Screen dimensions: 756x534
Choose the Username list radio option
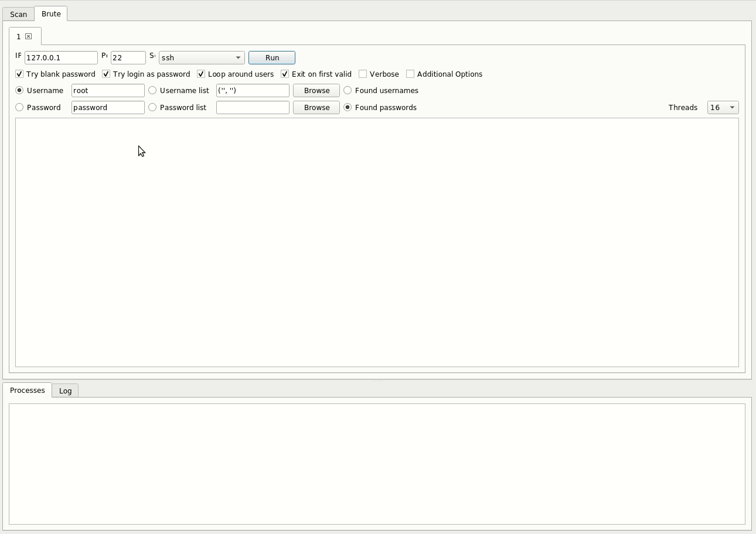click(x=152, y=90)
